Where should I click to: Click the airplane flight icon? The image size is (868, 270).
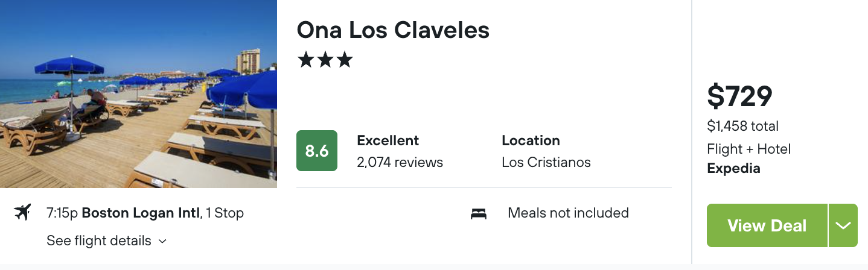[x=22, y=213]
